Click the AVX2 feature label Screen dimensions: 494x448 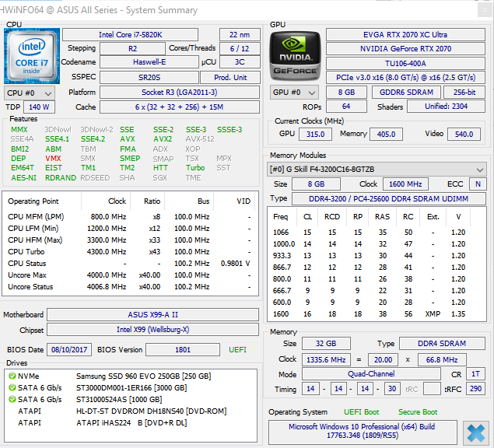pos(163,139)
